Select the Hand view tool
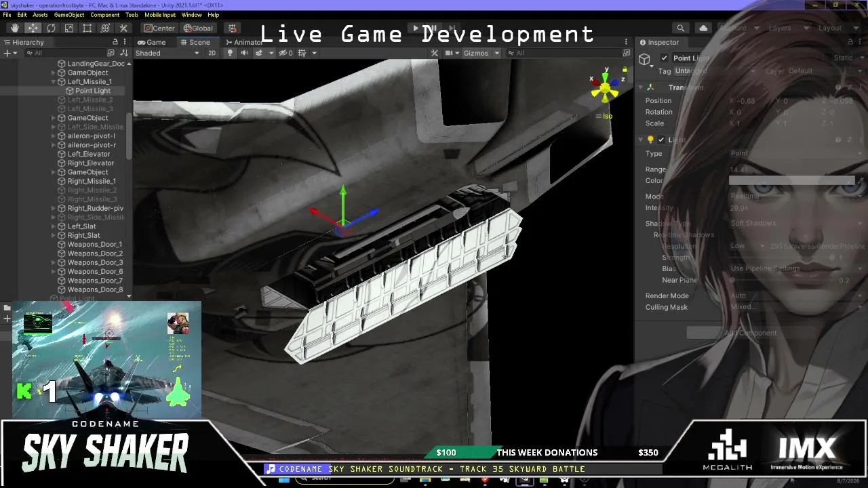The image size is (868, 488). click(x=15, y=28)
